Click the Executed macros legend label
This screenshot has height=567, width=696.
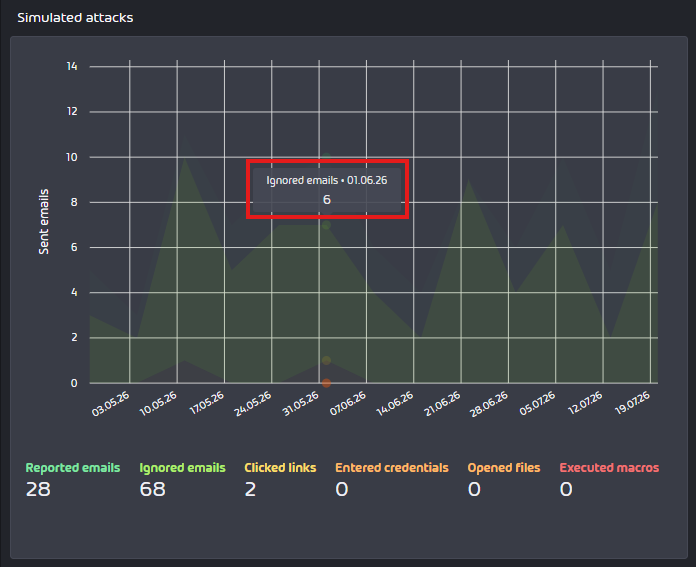(609, 468)
